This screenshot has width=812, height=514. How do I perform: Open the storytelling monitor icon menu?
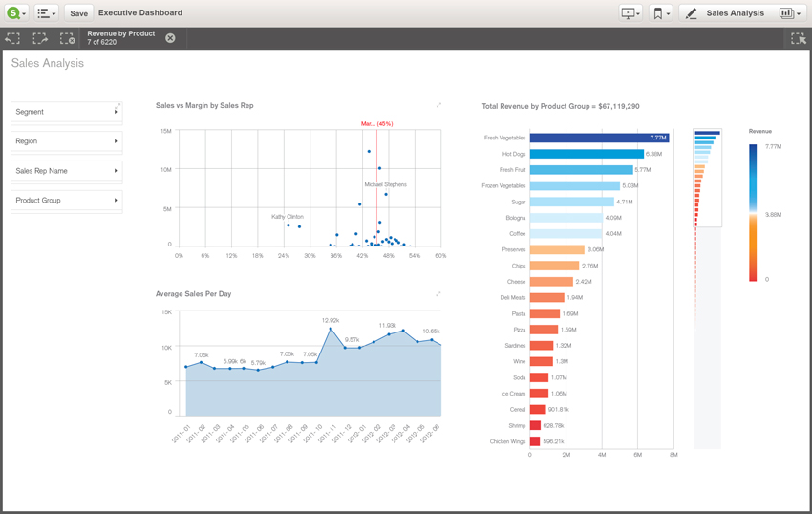630,13
